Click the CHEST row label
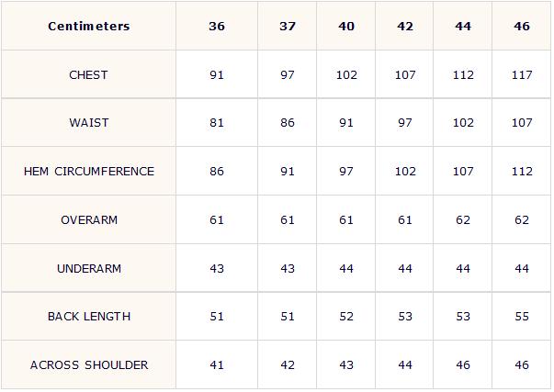 pyautogui.click(x=88, y=75)
